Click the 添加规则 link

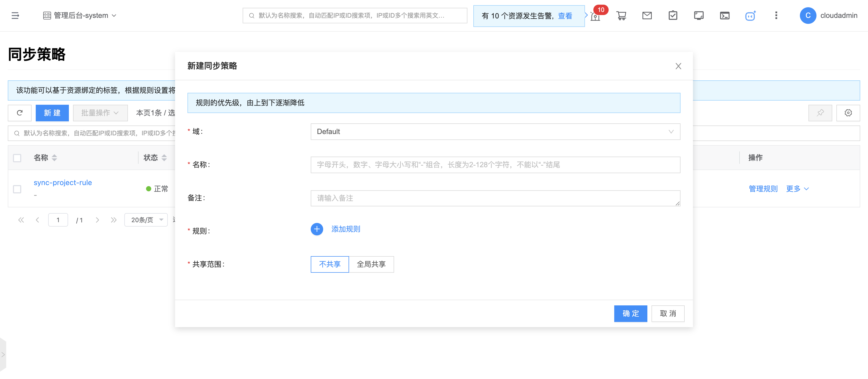(345, 229)
